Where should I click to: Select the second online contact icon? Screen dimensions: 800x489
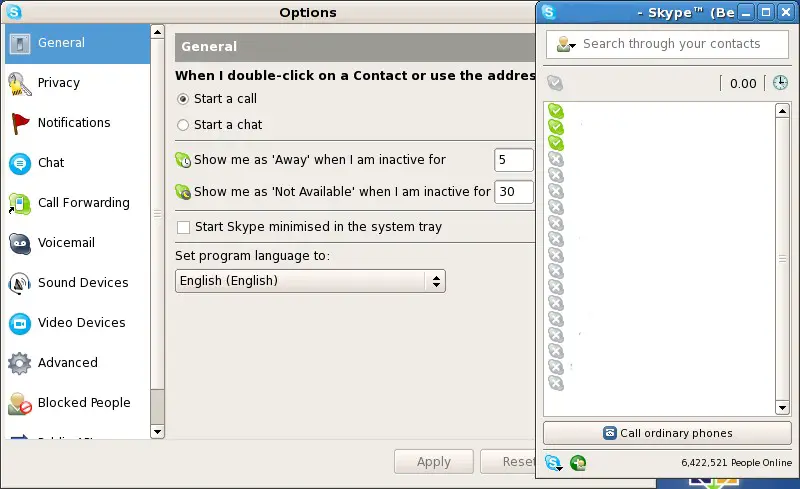click(556, 127)
